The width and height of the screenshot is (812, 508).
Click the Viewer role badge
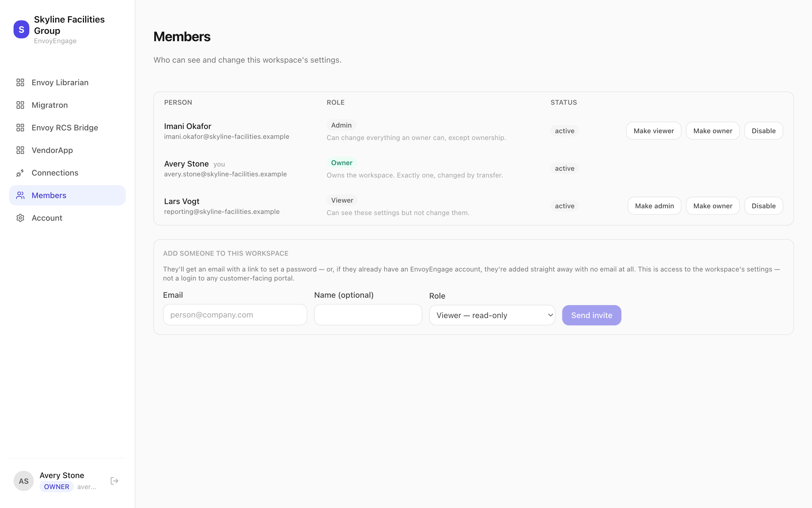tap(342, 200)
